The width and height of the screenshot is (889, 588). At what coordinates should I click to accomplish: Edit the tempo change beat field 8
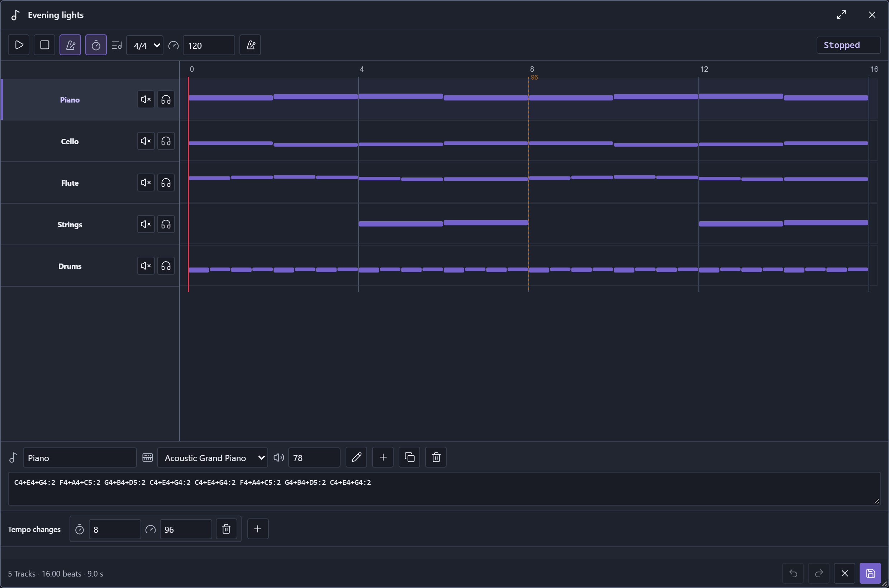pos(115,529)
